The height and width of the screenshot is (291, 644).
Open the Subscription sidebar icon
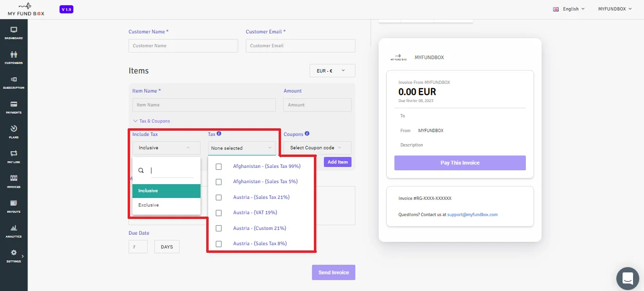14,79
